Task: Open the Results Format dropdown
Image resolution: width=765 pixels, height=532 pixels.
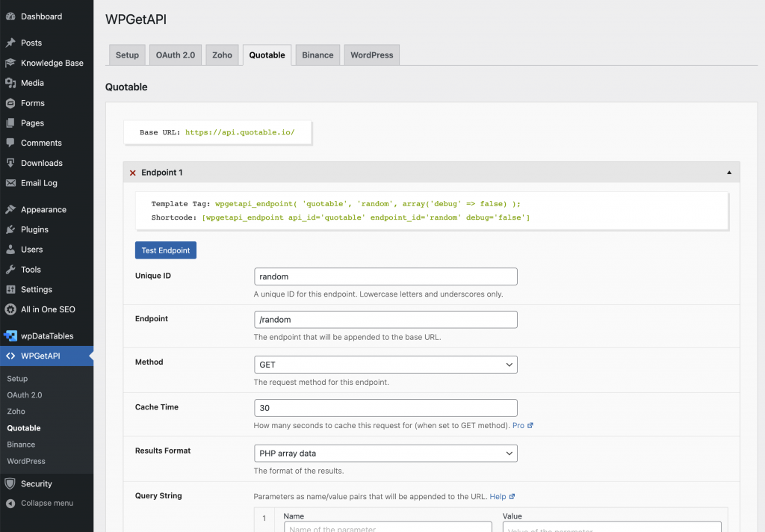Action: (x=385, y=453)
